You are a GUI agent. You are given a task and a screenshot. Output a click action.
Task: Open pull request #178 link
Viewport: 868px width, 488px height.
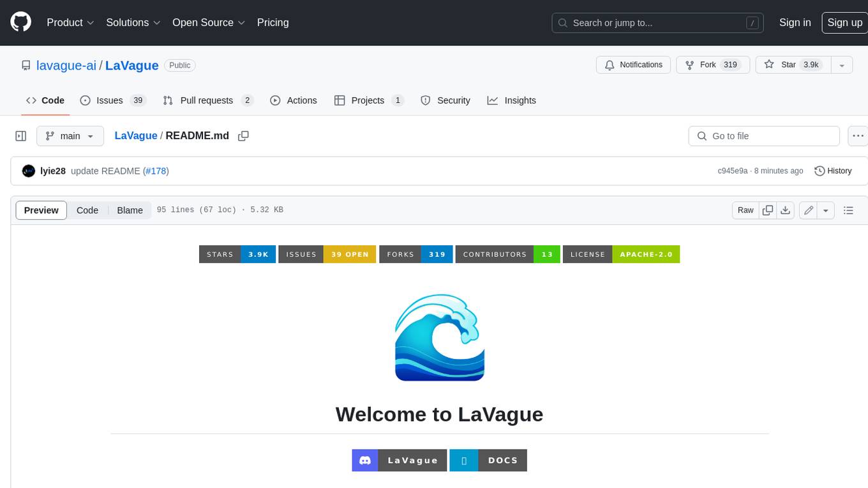(x=156, y=171)
